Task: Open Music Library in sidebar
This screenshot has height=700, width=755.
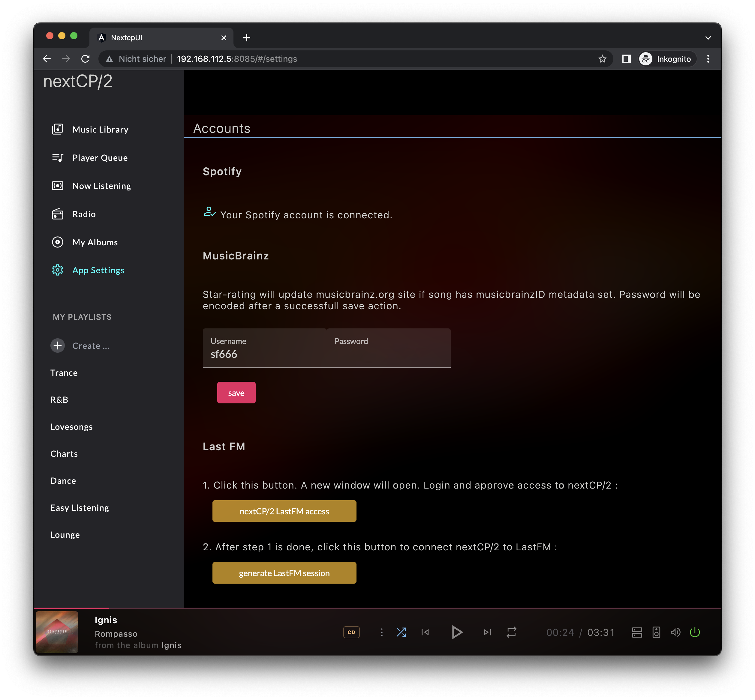Action: coord(100,130)
